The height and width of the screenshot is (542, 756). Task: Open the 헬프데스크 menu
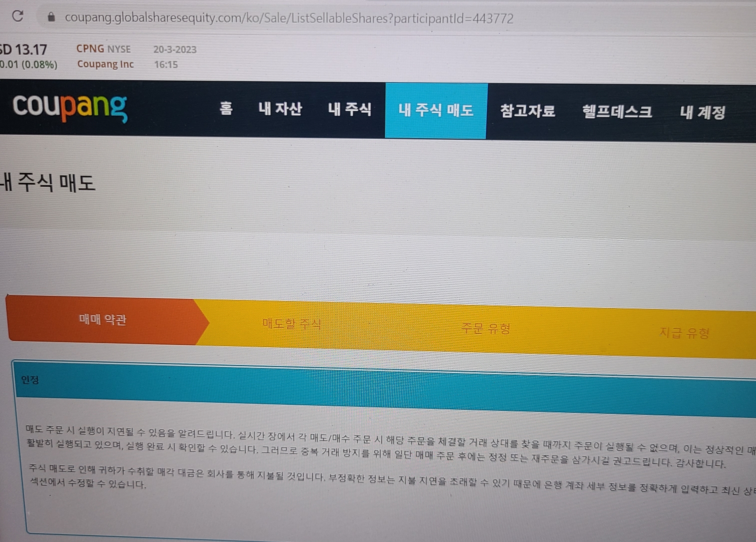(617, 111)
